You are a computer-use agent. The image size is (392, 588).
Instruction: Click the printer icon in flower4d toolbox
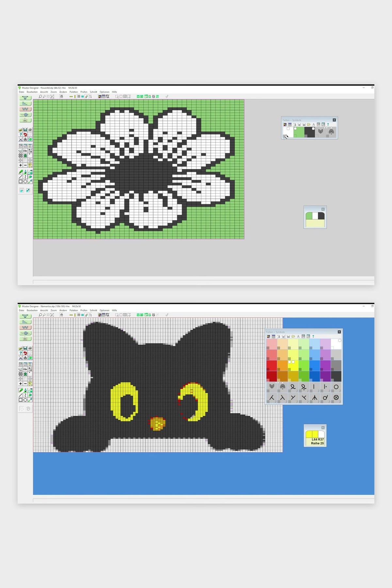point(30,130)
